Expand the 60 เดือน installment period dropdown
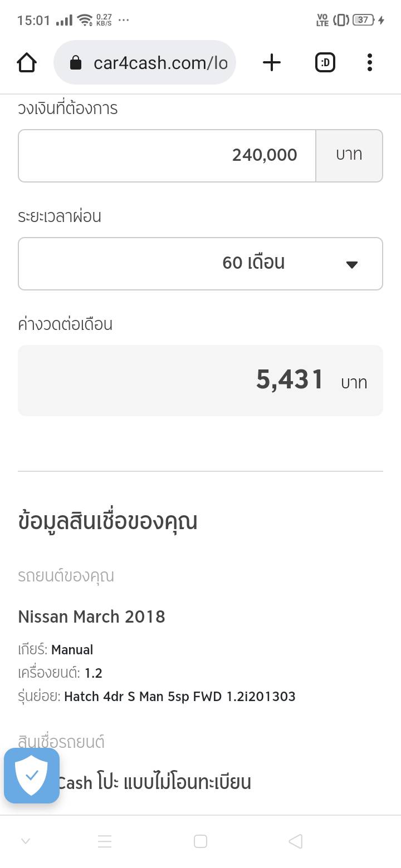 (200, 264)
